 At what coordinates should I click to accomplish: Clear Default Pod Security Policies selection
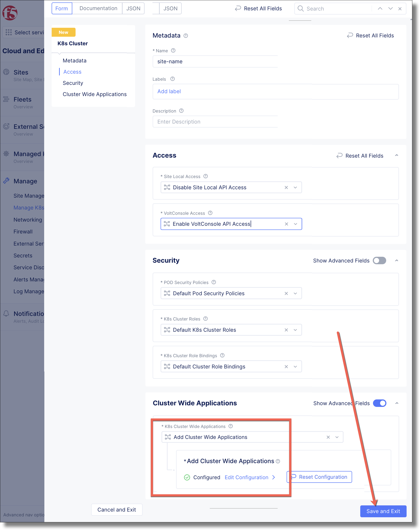(286, 293)
